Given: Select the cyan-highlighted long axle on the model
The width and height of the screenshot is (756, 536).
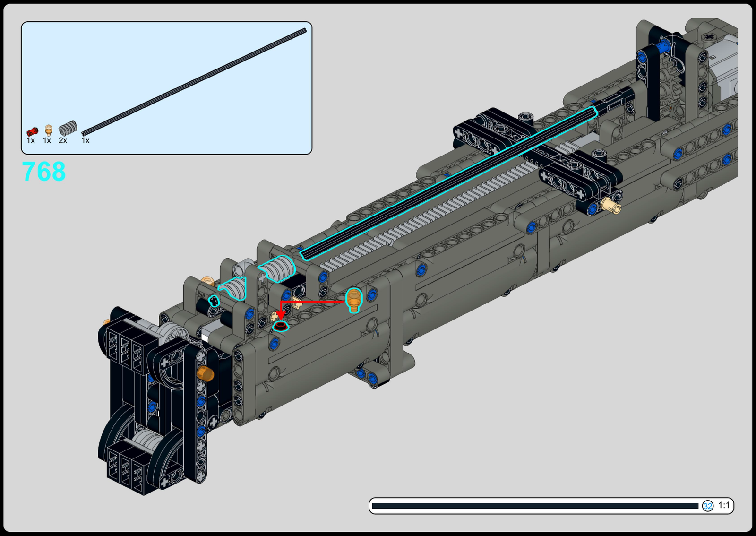Looking at the screenshot, I should (x=449, y=182).
